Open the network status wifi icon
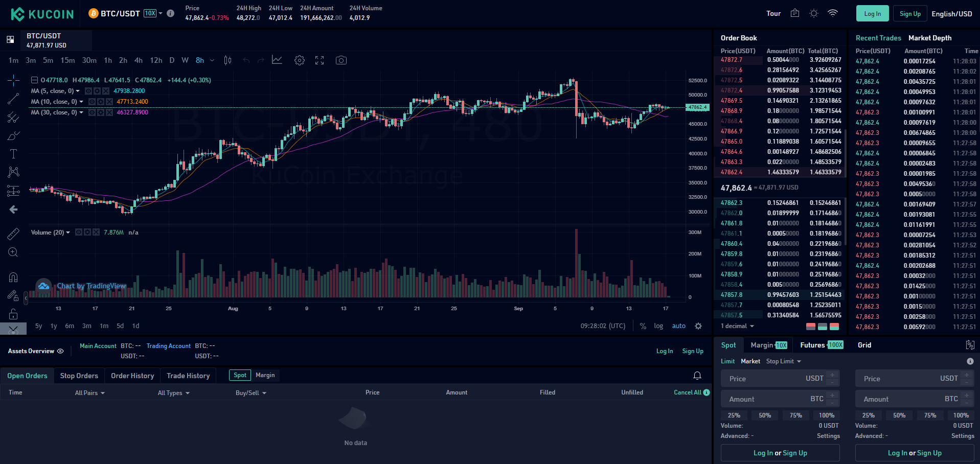Viewport: 980px width, 464px height. pyautogui.click(x=833, y=13)
